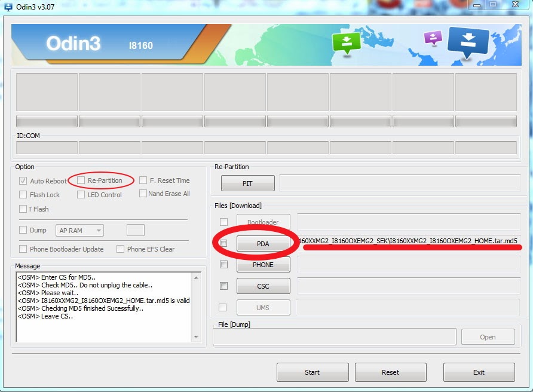This screenshot has width=533, height=392.
Task: Check the Phone EFS Clear option
Action: [120, 249]
